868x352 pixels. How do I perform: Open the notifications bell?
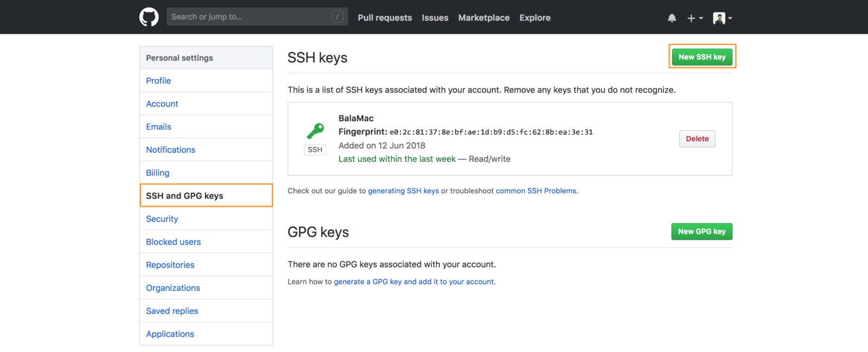pyautogui.click(x=672, y=18)
